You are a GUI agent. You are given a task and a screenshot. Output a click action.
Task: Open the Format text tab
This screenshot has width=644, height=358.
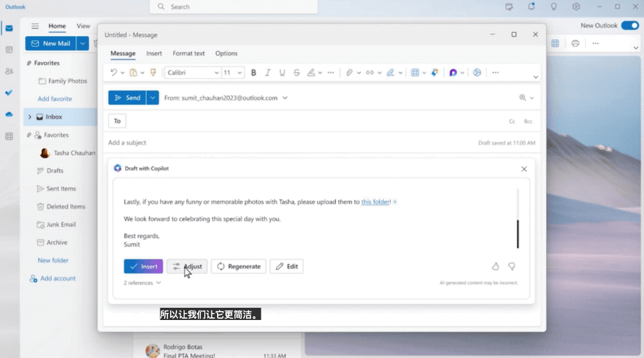coord(188,53)
